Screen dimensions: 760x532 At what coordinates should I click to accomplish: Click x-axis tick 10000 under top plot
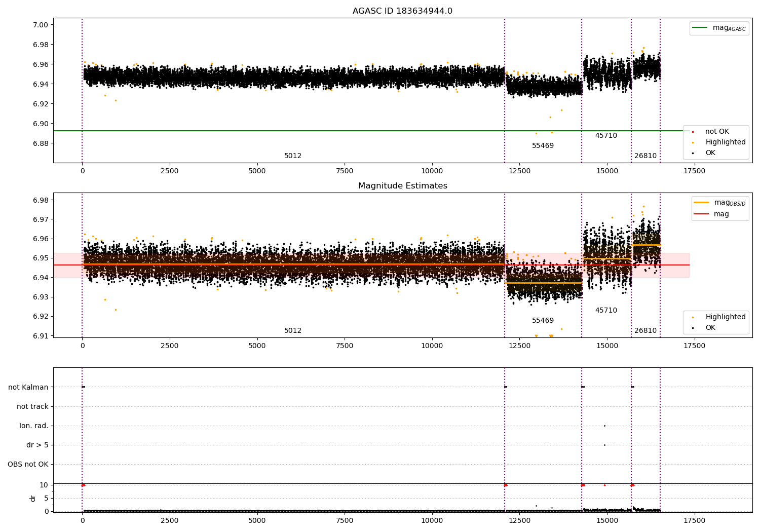tap(432, 171)
